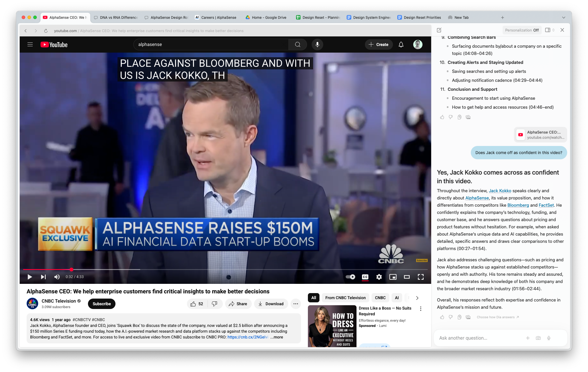Like the video with thumbs up
Viewport: 588px width, 372px height.
(x=193, y=304)
